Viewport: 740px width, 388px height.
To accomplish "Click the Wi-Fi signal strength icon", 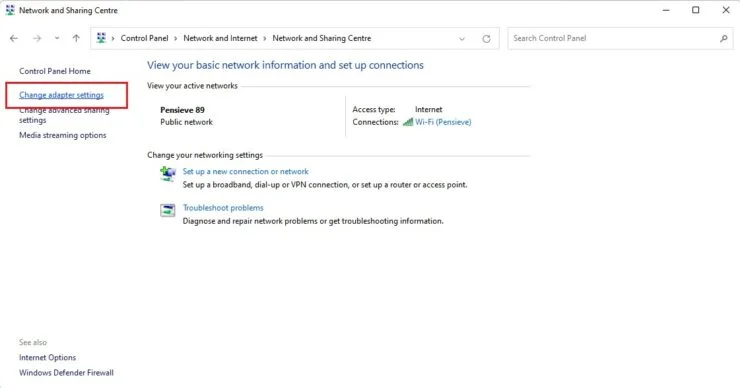I will tap(408, 122).
